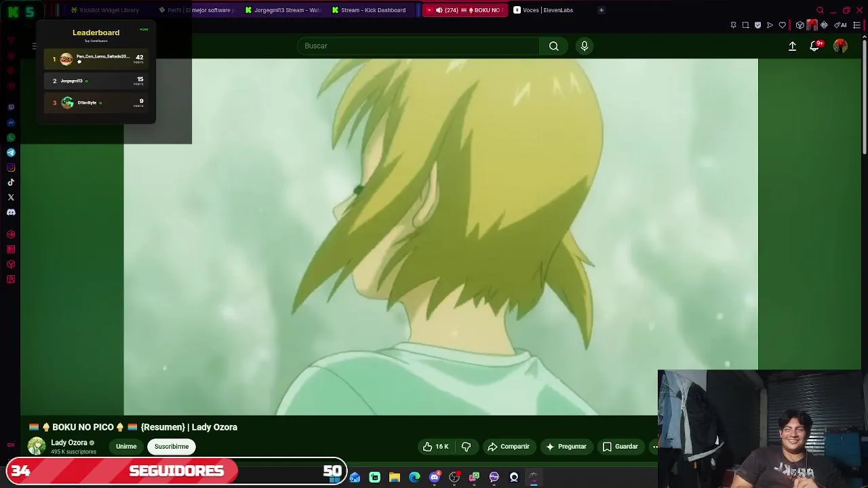Open Outlook from the taskbar
Image resolution: width=868 pixels, height=488 pixels.
355,477
